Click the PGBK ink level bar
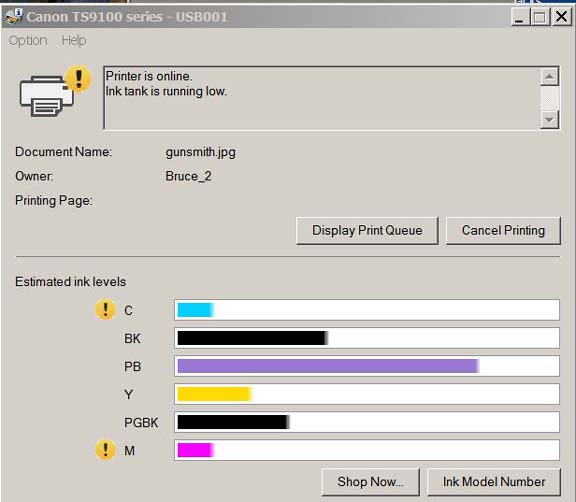Viewport: 576px width, 502px height. pyautogui.click(x=367, y=422)
